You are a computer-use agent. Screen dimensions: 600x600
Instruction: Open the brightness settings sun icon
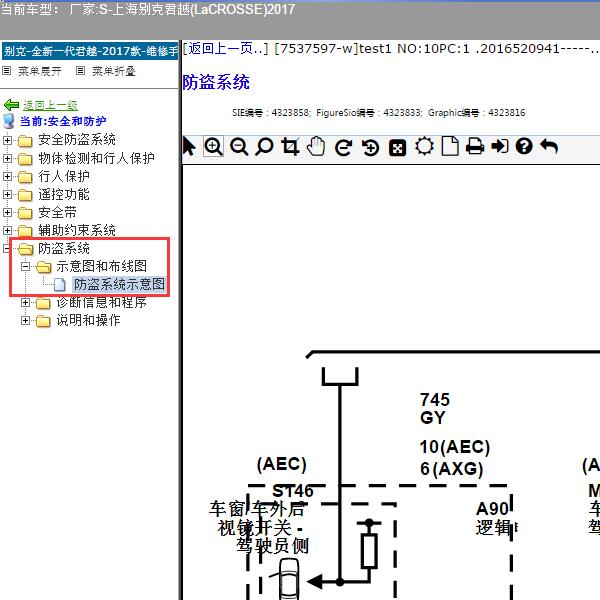tap(424, 146)
